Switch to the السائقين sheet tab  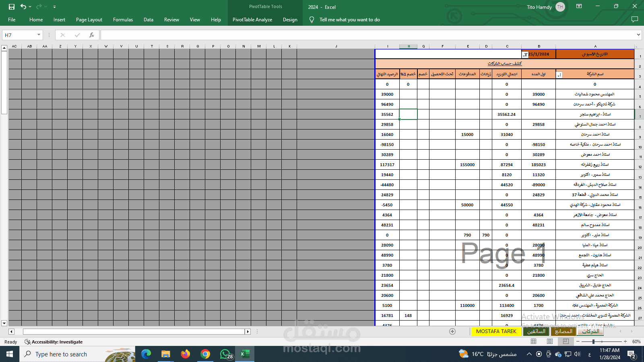click(x=536, y=331)
